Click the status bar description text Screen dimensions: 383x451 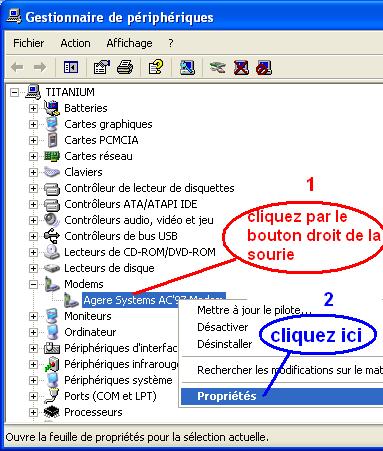[137, 437]
